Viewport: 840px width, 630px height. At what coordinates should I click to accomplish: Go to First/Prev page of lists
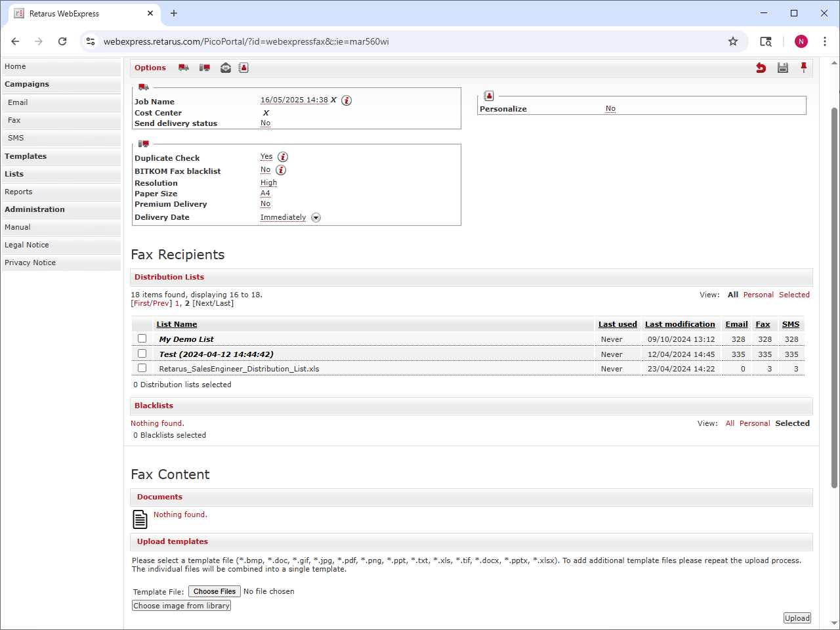pos(152,303)
